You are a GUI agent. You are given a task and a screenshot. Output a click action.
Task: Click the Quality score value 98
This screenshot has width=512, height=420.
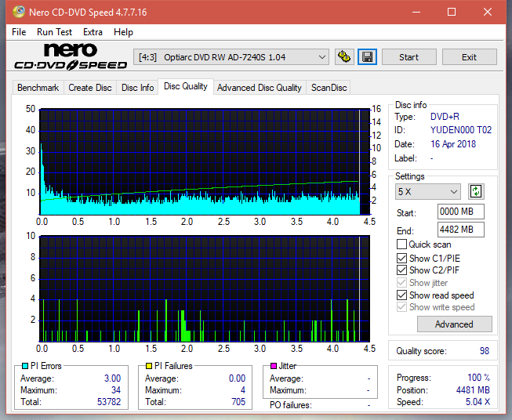(485, 351)
